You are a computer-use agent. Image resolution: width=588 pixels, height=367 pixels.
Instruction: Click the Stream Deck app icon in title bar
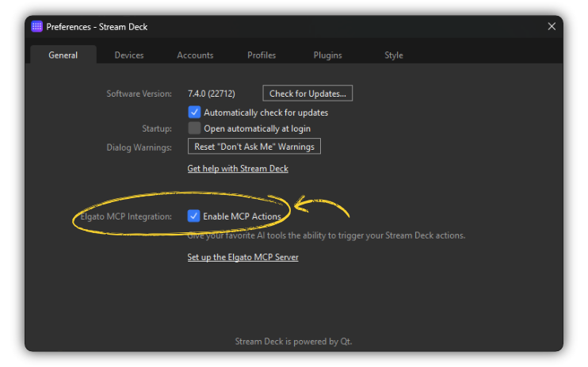36,26
